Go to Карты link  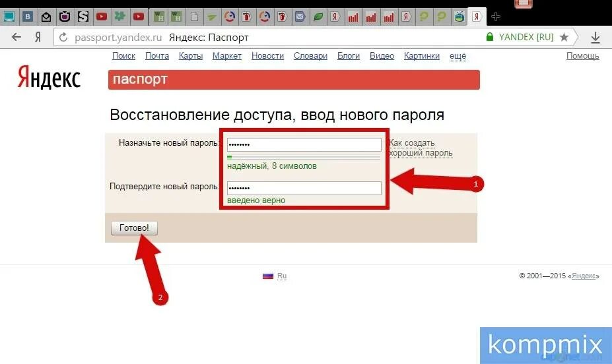click(191, 56)
